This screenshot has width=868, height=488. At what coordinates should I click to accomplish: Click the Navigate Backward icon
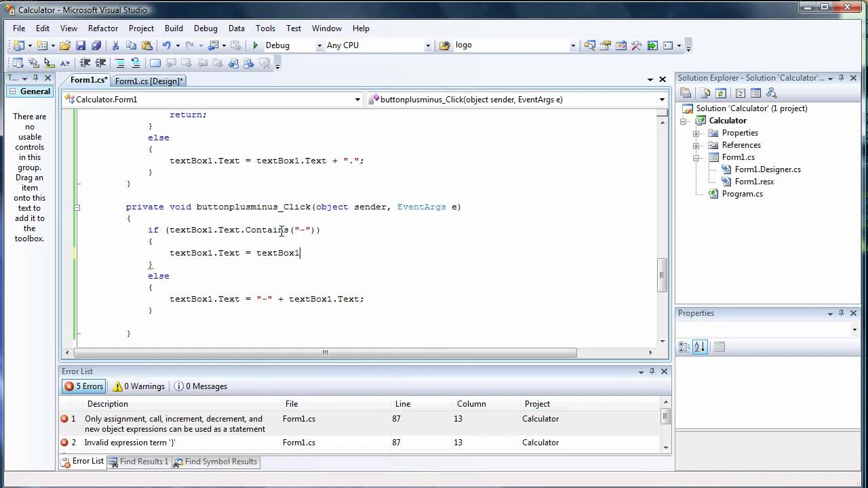214,45
